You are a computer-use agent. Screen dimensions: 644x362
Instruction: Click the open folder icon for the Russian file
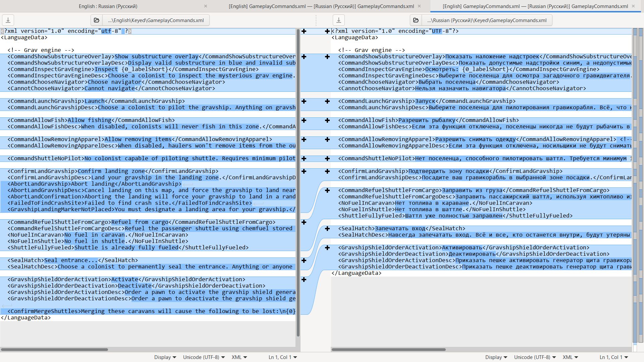(416, 20)
